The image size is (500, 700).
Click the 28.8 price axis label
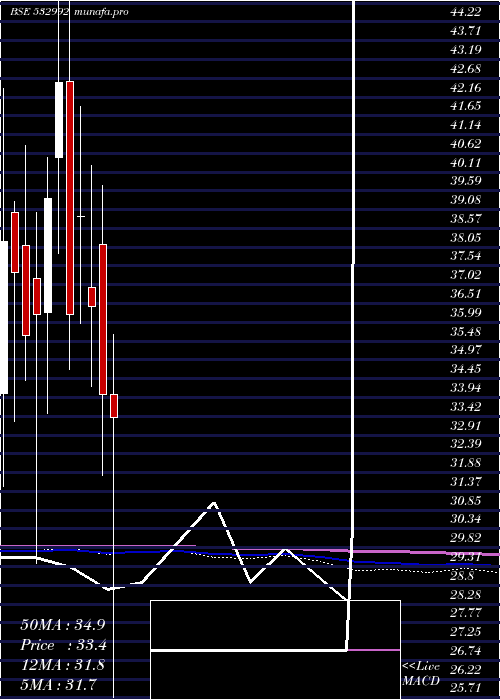click(x=462, y=575)
